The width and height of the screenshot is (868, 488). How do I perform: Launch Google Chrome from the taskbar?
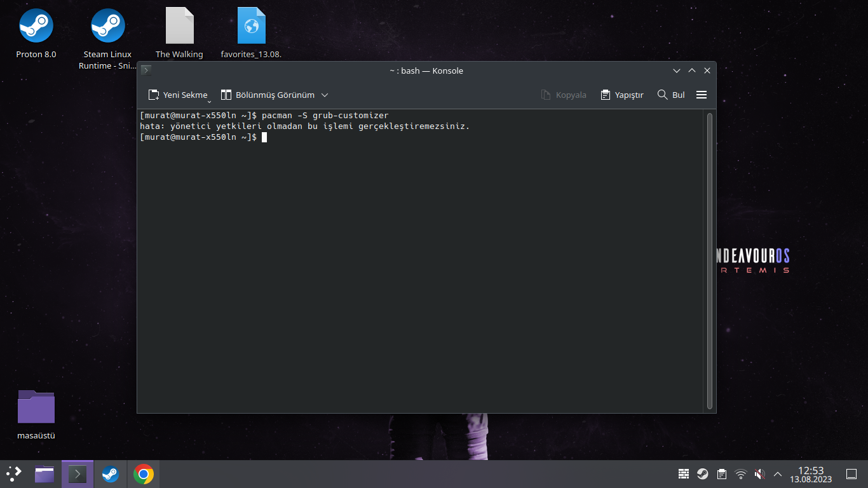pos(144,473)
